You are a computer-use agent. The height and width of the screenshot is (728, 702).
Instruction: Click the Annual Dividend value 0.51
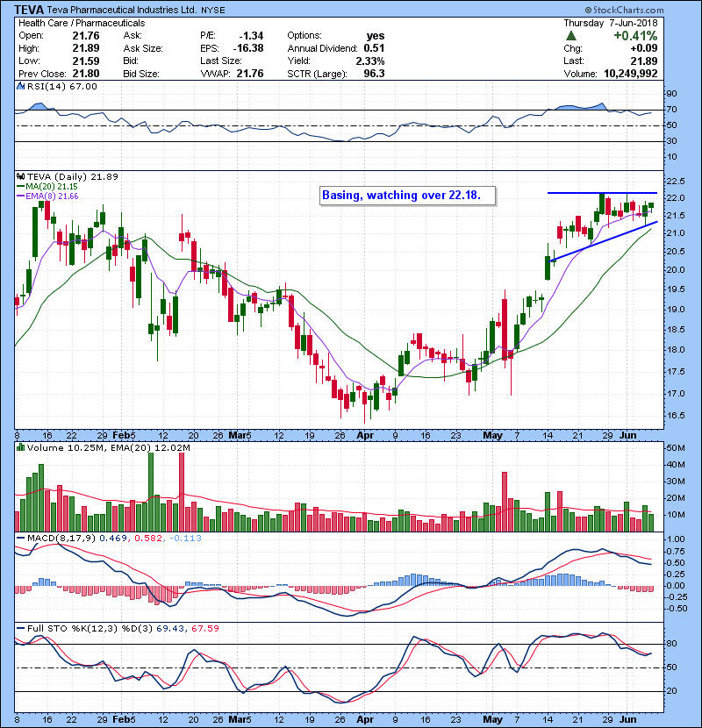[x=374, y=48]
